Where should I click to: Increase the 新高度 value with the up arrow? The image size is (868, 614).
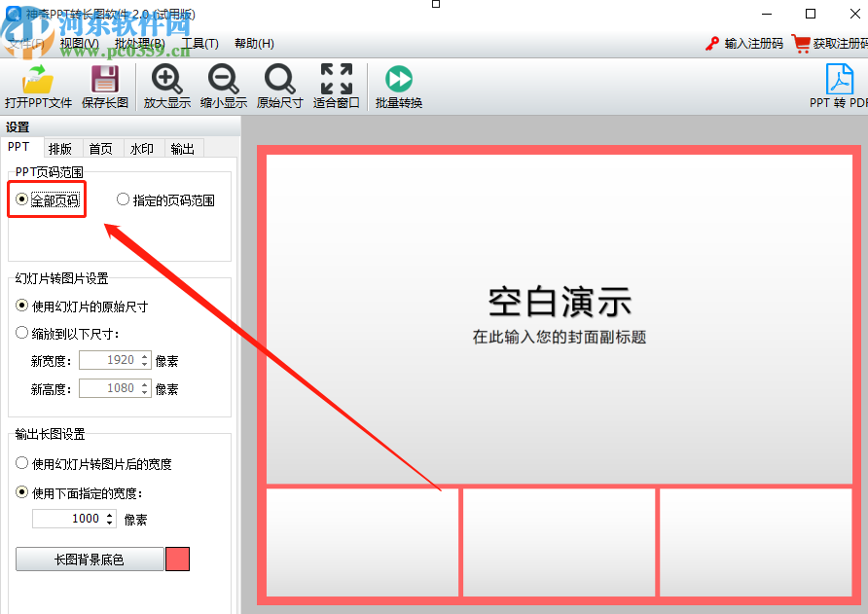click(x=144, y=384)
